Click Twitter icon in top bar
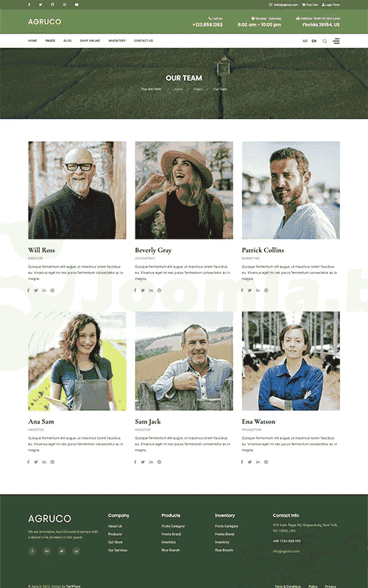Viewport: 368px width, 588px height. pos(40,4)
